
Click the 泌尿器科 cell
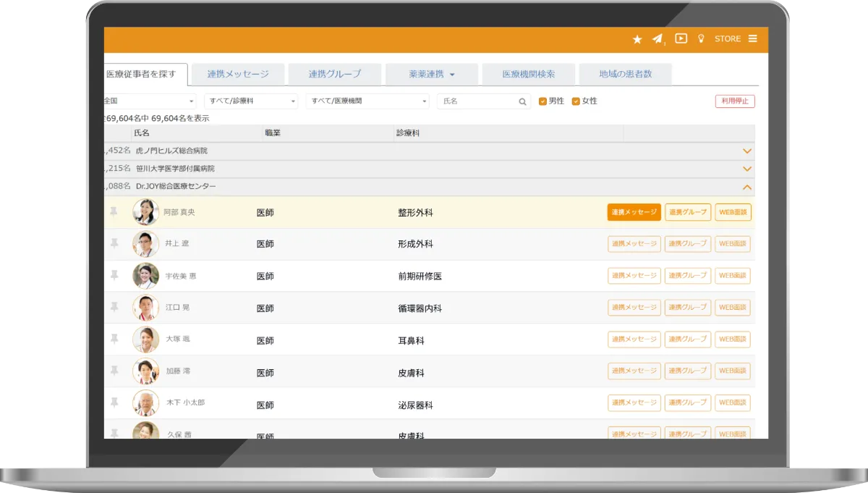[x=415, y=405]
